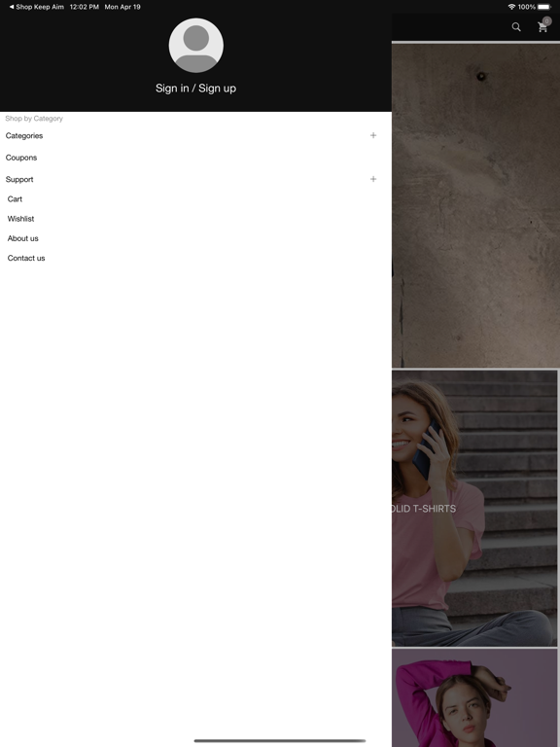
Task: Open the Categories menu item
Action: point(23,136)
